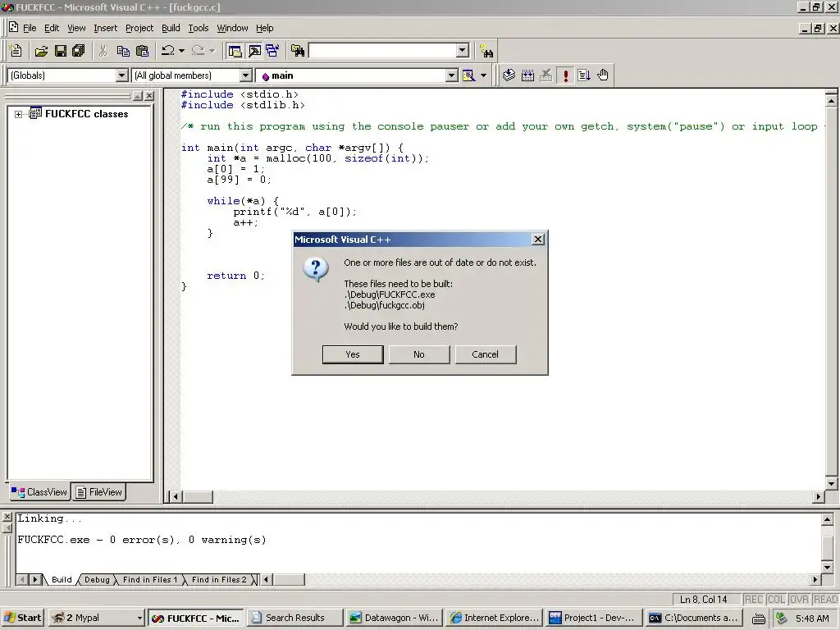This screenshot has width=840, height=630.
Task: Switch to C:\Documents command prompt taskbar window
Action: coord(694,618)
